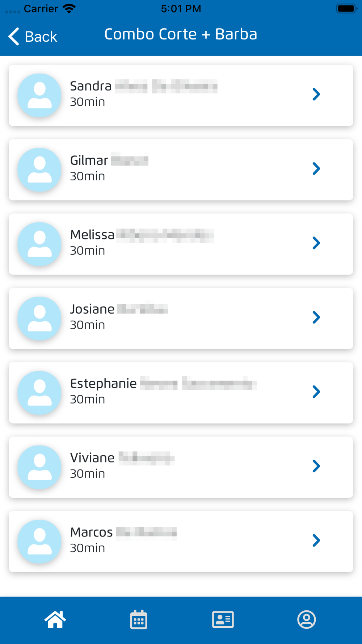Select professional Melissa 30min
The image size is (362, 644).
coord(181,244)
